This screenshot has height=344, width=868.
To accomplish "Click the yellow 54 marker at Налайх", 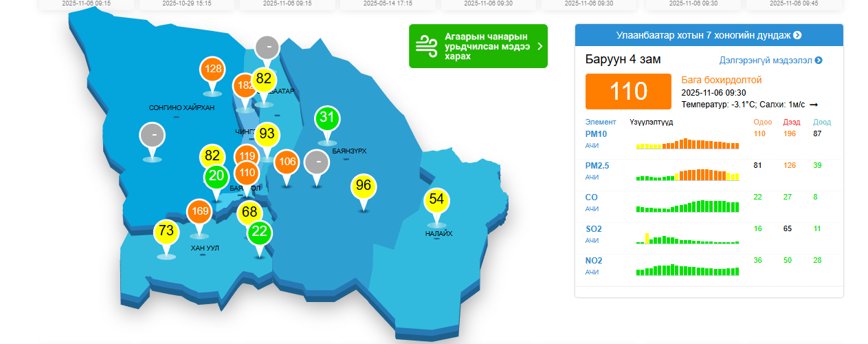I will click(x=436, y=200).
